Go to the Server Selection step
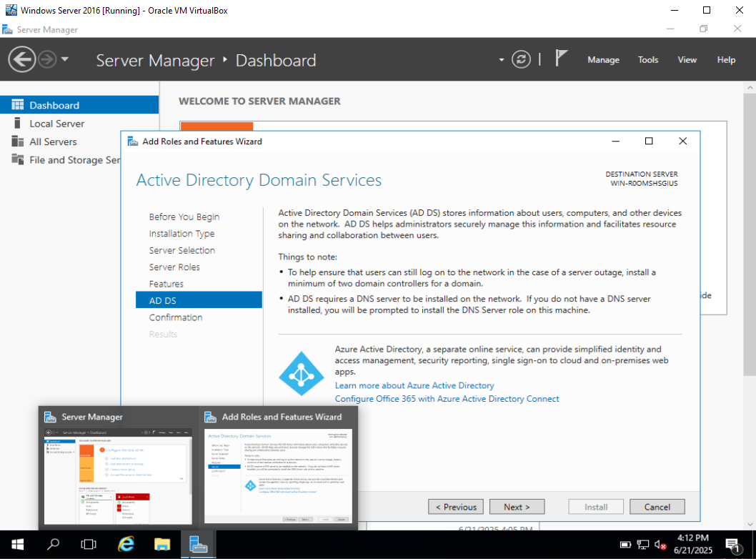This screenshot has width=756, height=559. point(181,250)
